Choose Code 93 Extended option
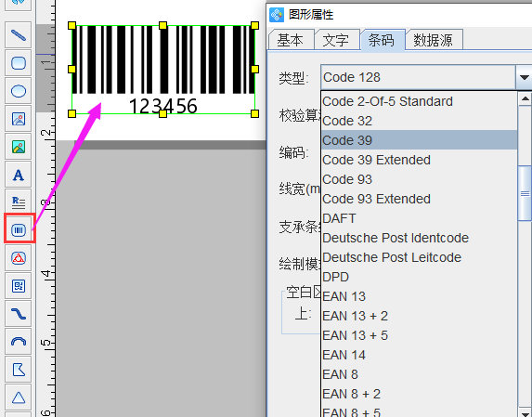The width and height of the screenshot is (532, 417). [x=419, y=199]
